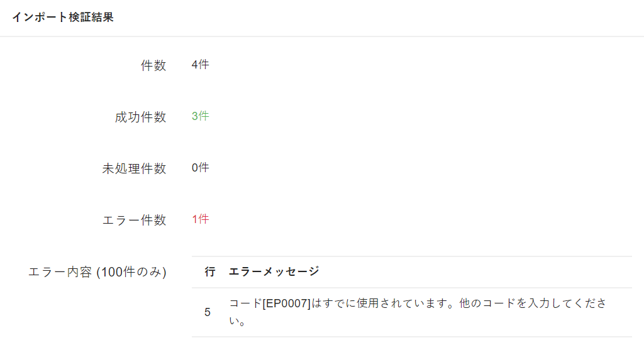Image resolution: width=644 pixels, height=350 pixels.
Task: Click the wrapped second line い。
Action: tap(236, 322)
